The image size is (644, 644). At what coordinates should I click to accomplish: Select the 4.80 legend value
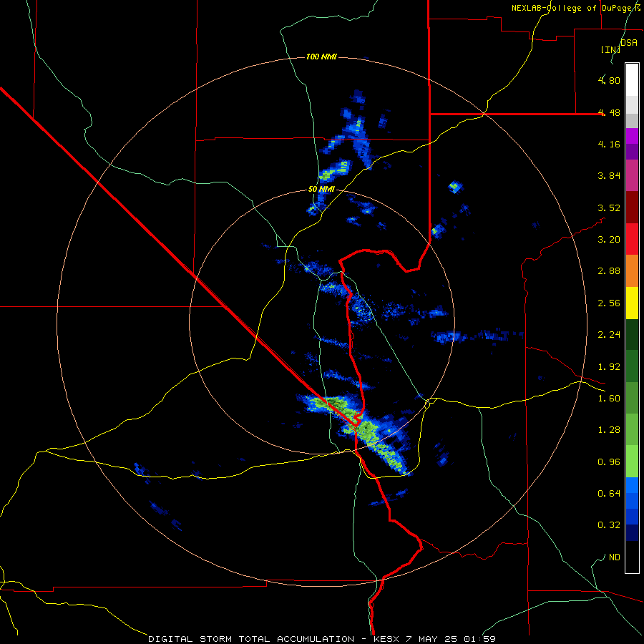pos(609,80)
